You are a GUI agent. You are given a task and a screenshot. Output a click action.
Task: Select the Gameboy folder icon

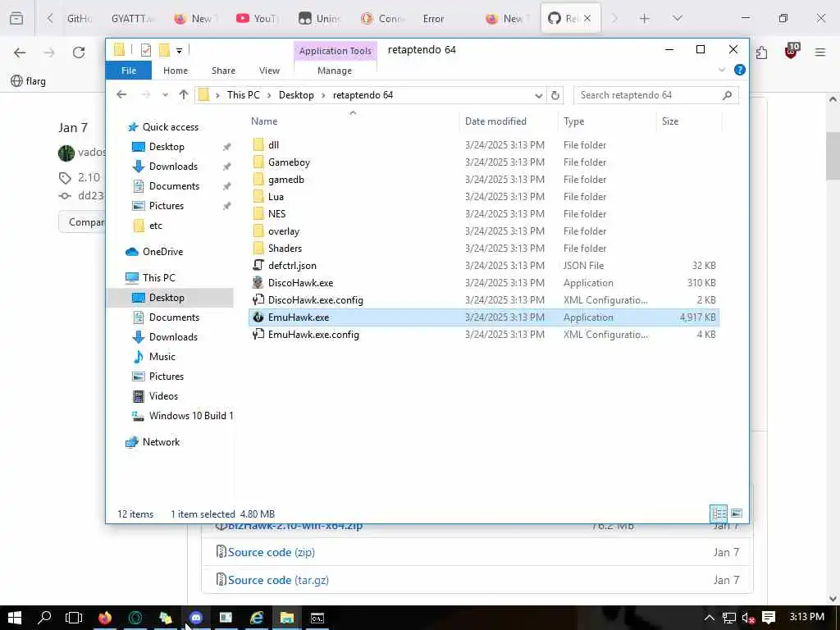click(x=258, y=162)
